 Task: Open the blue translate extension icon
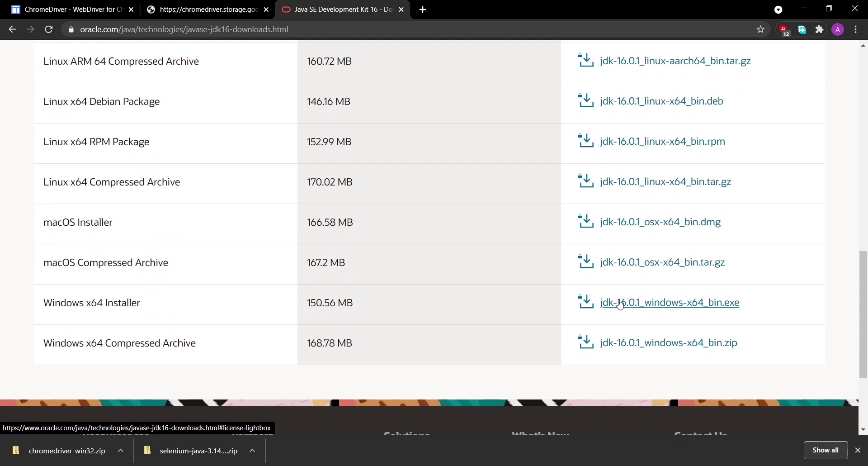pos(802,29)
